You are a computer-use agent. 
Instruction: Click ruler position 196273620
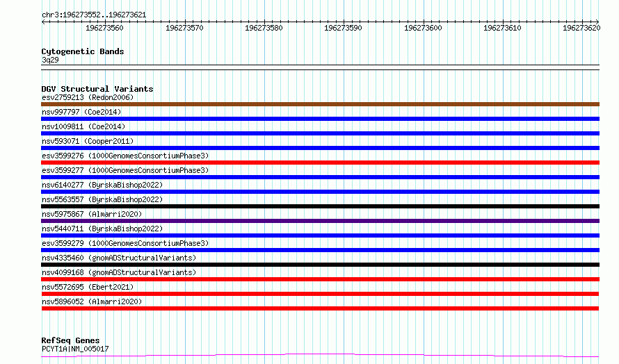coord(581,28)
